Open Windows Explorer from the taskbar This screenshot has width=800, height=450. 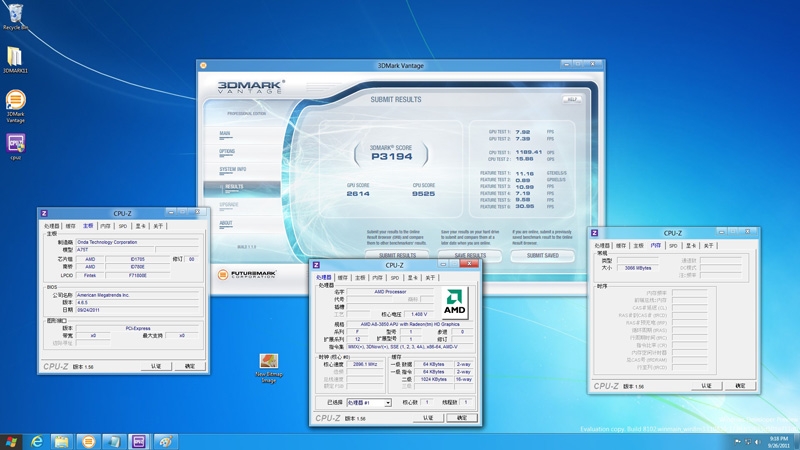coord(62,441)
